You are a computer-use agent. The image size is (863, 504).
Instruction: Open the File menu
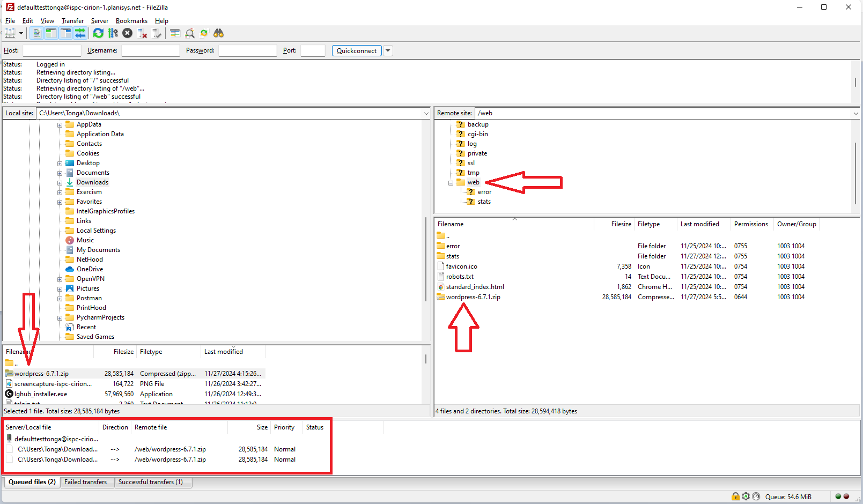click(10, 21)
